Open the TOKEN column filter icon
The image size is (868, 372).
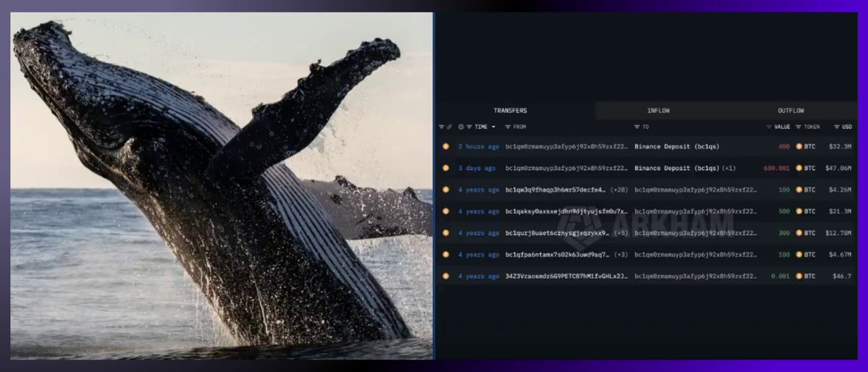[799, 127]
